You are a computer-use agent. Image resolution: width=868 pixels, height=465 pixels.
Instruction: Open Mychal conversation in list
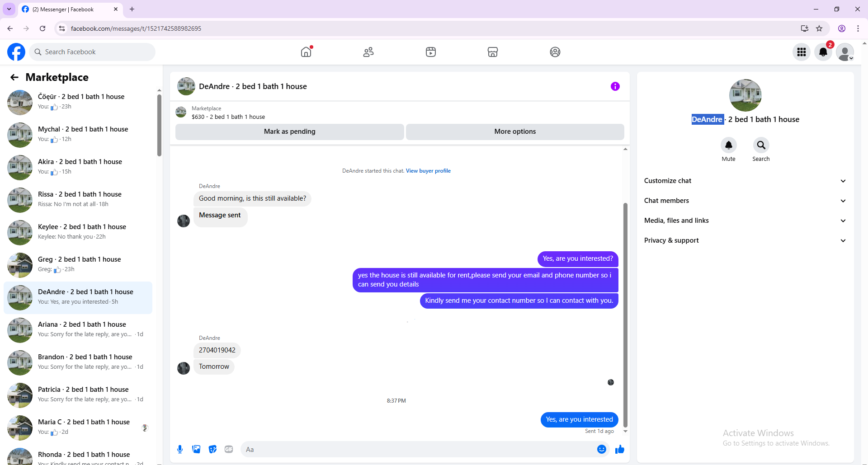coord(78,135)
